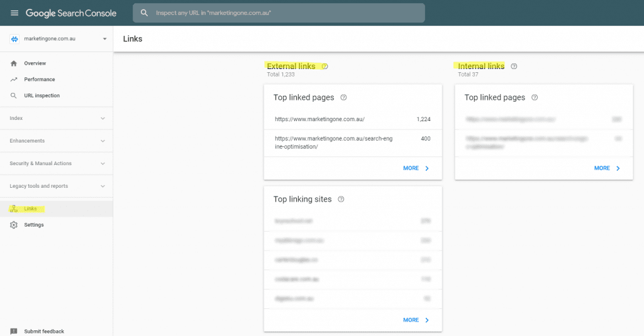Viewport: 644px width, 336px height.
Task: Click the arrow beside MORE in External Top linked pages
Action: tap(427, 168)
